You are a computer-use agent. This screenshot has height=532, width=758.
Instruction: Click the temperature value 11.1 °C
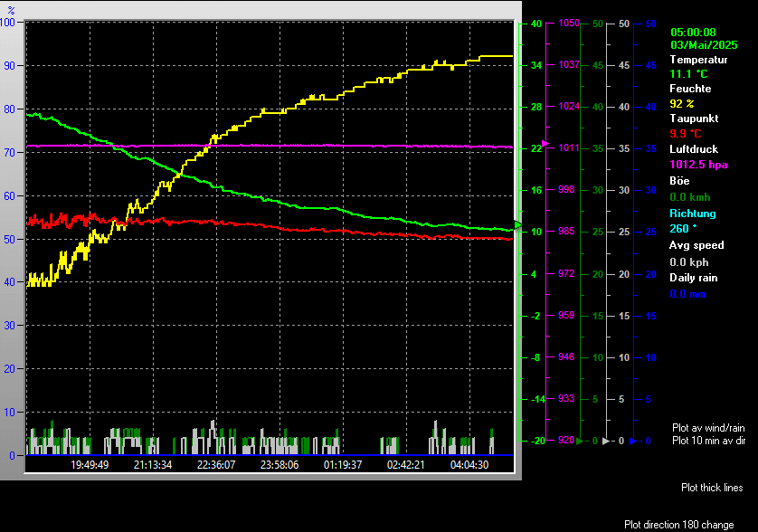pyautogui.click(x=688, y=74)
